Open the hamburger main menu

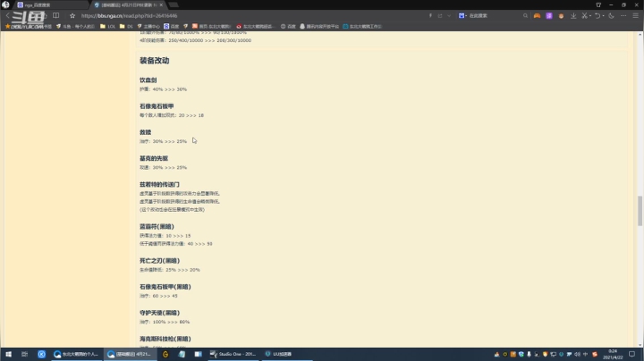pos(635,15)
